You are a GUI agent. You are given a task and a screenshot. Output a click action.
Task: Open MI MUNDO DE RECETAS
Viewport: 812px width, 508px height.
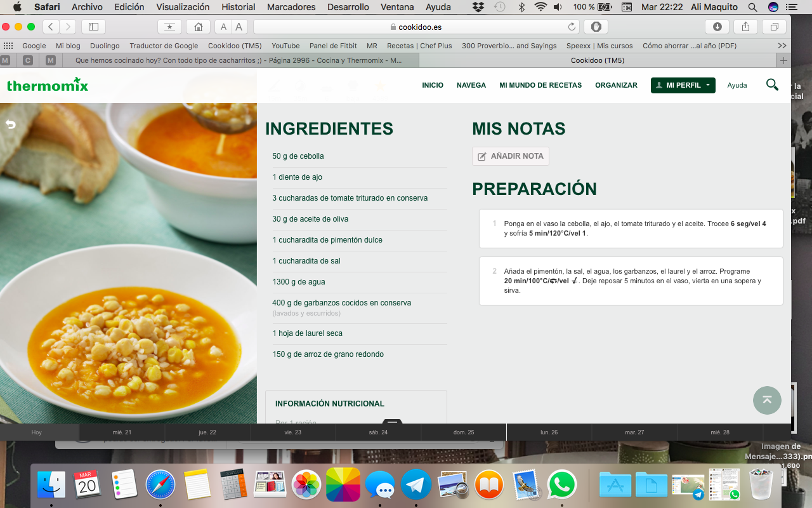click(x=540, y=85)
